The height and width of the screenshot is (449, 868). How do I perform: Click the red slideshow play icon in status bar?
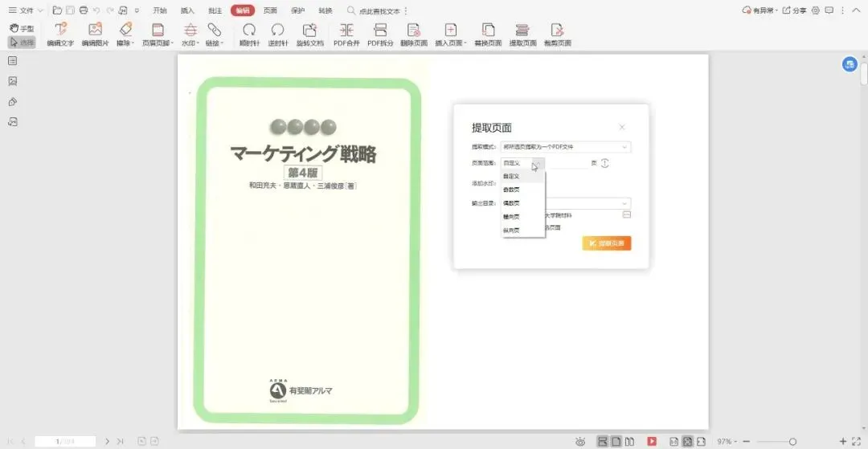pyautogui.click(x=652, y=441)
